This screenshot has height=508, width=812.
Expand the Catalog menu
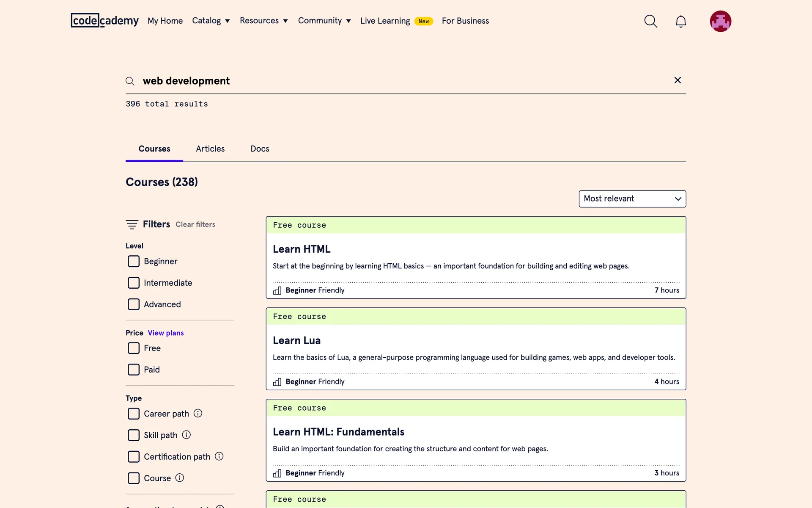tap(211, 21)
